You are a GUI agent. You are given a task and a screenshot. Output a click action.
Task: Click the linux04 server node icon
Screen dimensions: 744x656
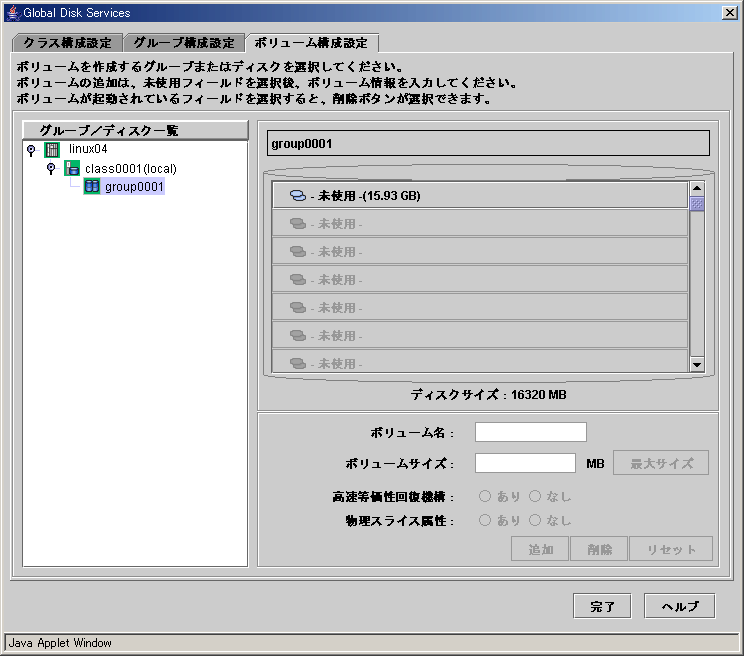pyautogui.click(x=52, y=150)
